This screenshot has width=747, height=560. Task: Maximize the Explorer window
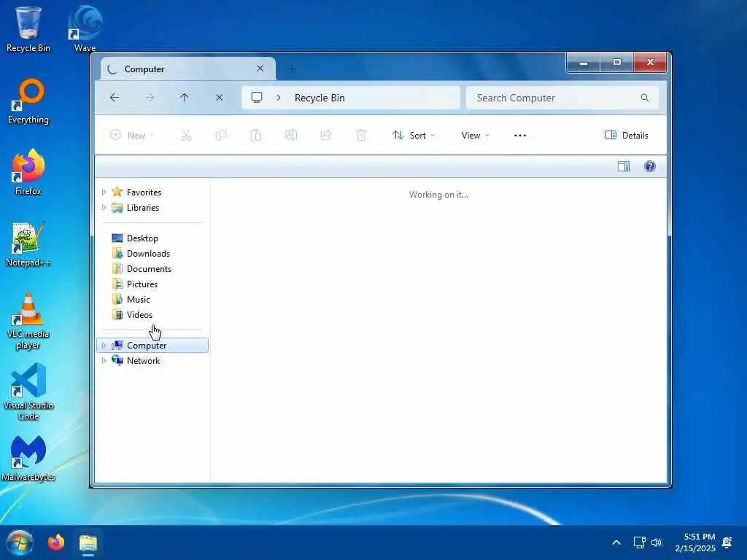pos(617,63)
